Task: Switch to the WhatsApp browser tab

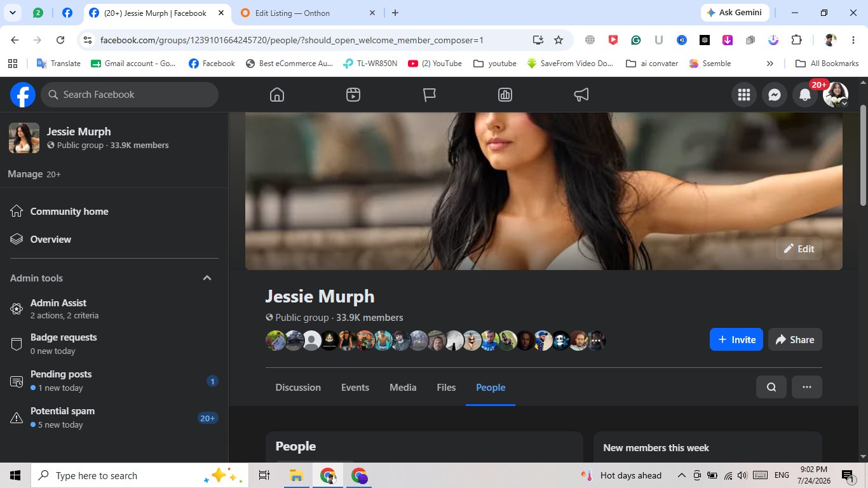Action: pos(38,13)
